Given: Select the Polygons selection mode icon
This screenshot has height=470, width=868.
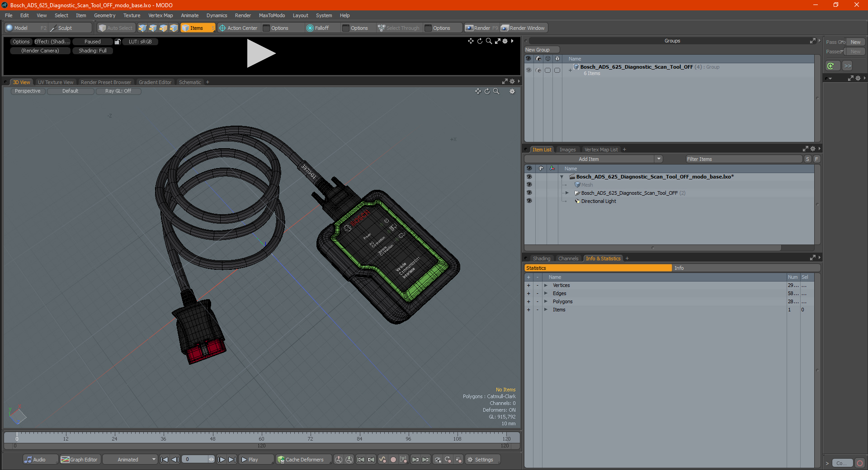Looking at the screenshot, I should pos(163,28).
